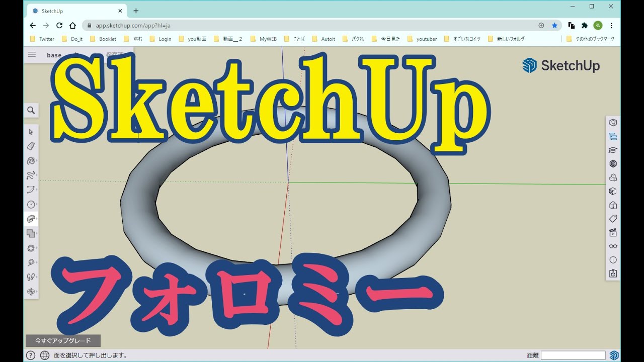Open the Instructor graduation-cap panel
The image size is (644, 362).
613,150
